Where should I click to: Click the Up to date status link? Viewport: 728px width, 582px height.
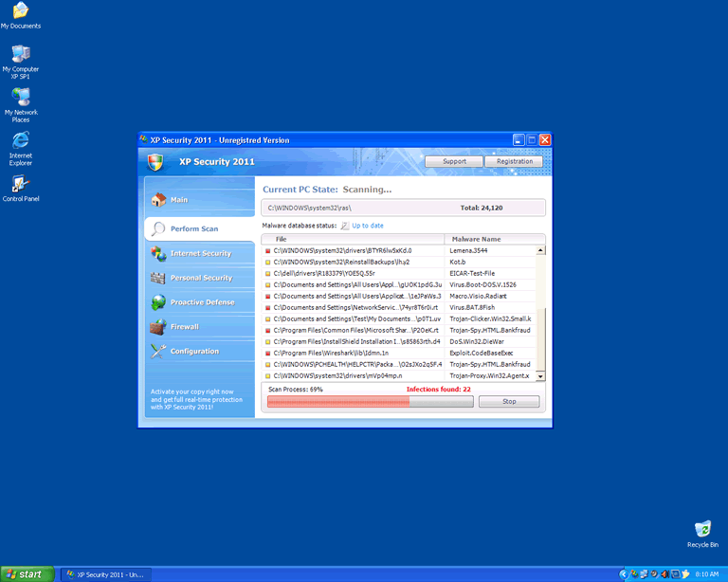click(367, 226)
